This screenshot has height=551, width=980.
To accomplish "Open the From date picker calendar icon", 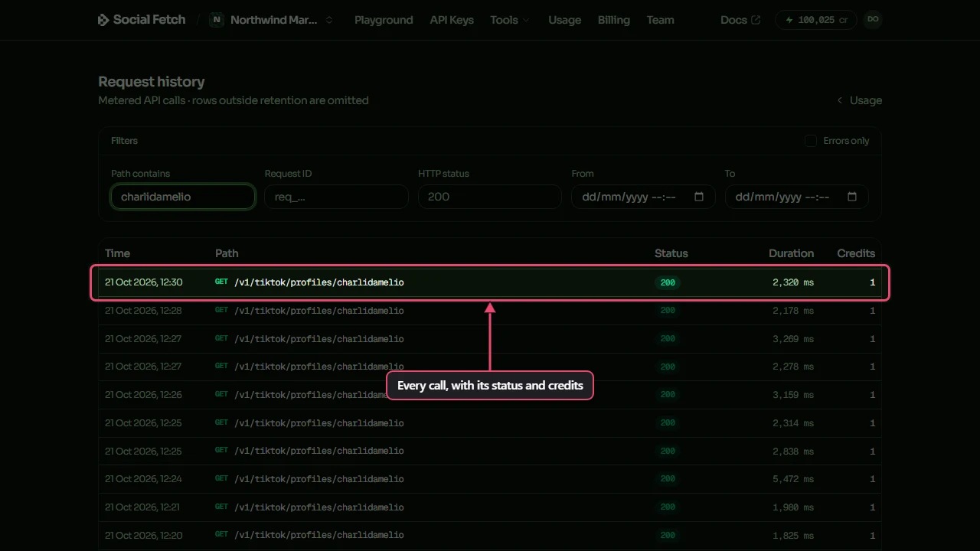I will pyautogui.click(x=699, y=197).
